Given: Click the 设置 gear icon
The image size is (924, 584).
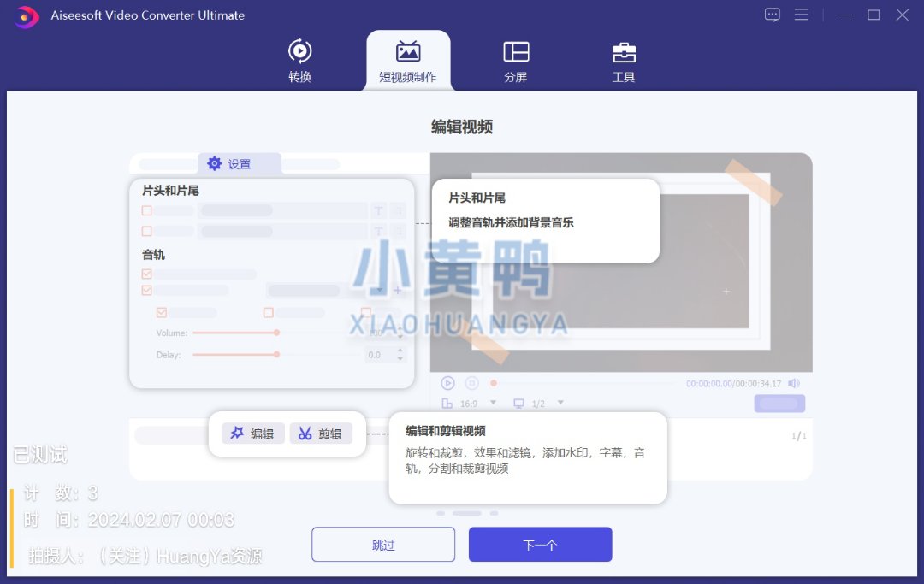Looking at the screenshot, I should 215,164.
